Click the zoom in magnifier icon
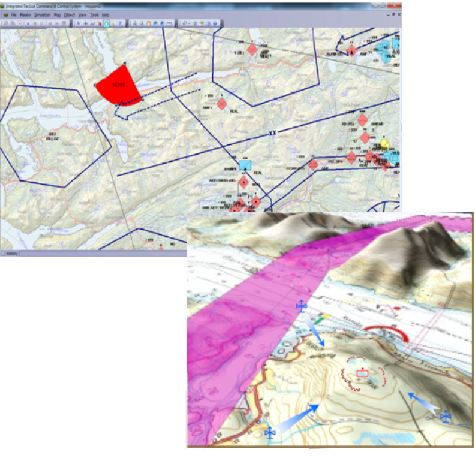Image resolution: width=475 pixels, height=476 pixels. pos(135,23)
